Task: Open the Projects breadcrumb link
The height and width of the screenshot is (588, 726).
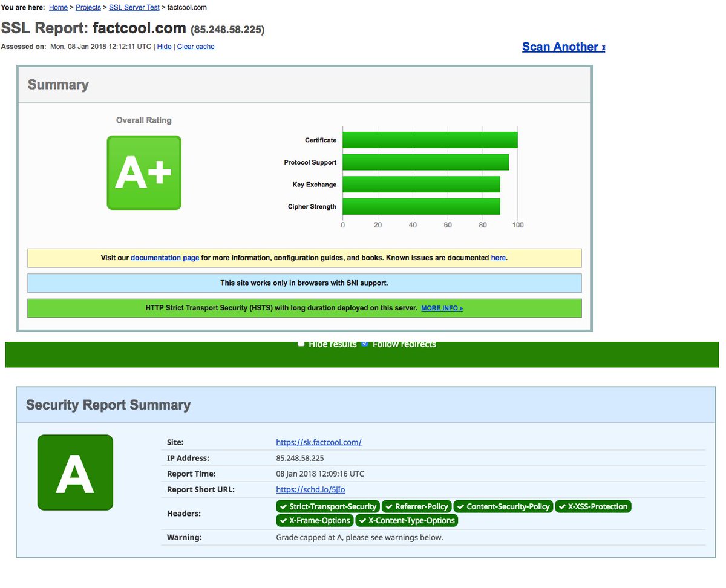Action: click(88, 8)
